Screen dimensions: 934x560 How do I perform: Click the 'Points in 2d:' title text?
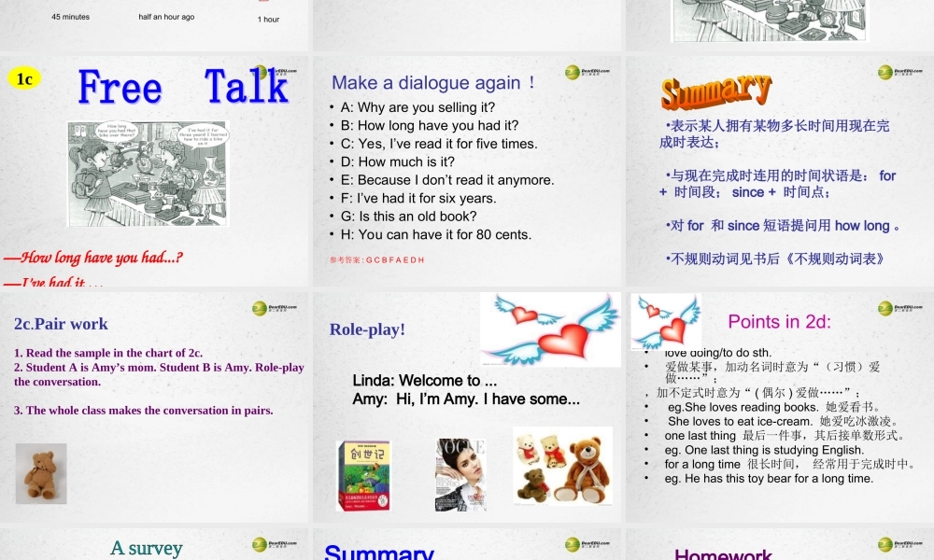[779, 322]
